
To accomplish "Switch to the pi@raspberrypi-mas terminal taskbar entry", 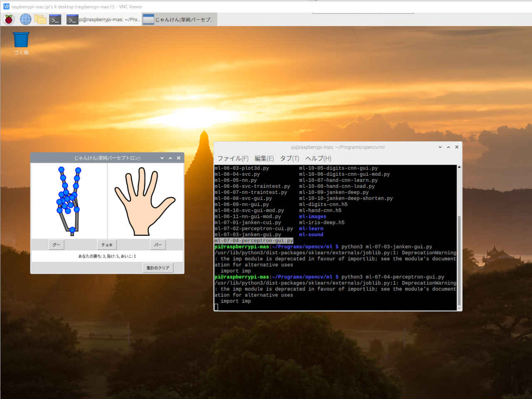I will click(x=103, y=20).
